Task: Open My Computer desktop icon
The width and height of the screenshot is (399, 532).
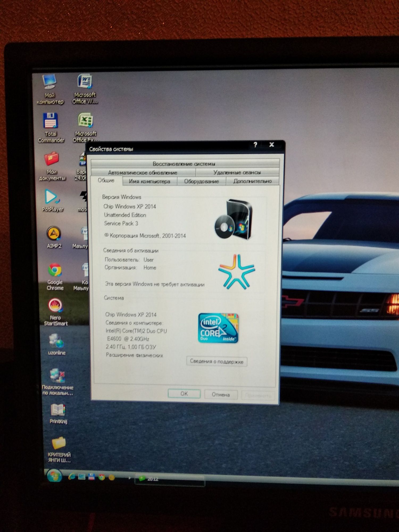Action: point(50,89)
